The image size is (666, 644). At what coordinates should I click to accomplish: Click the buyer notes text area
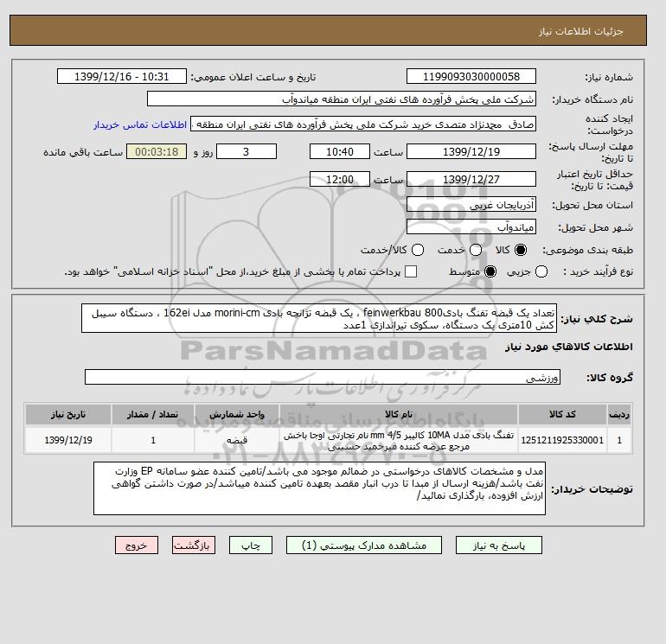click(x=319, y=488)
